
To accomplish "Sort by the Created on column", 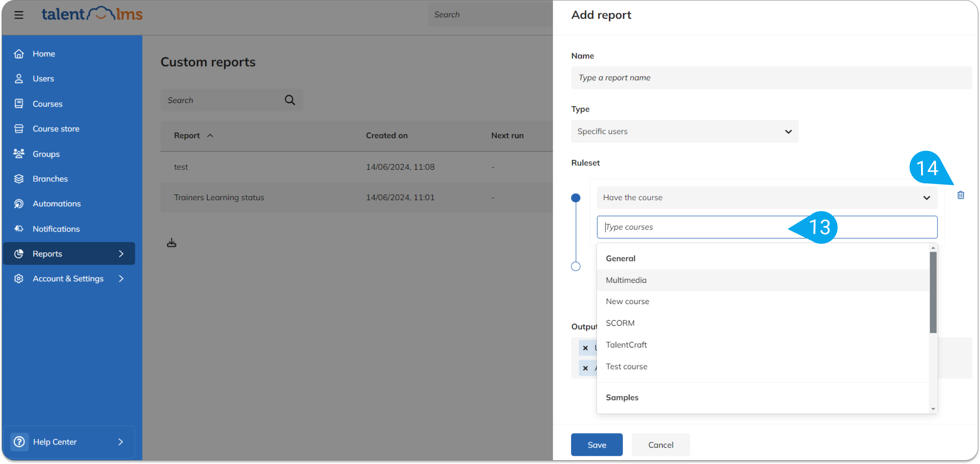I will click(x=386, y=136).
